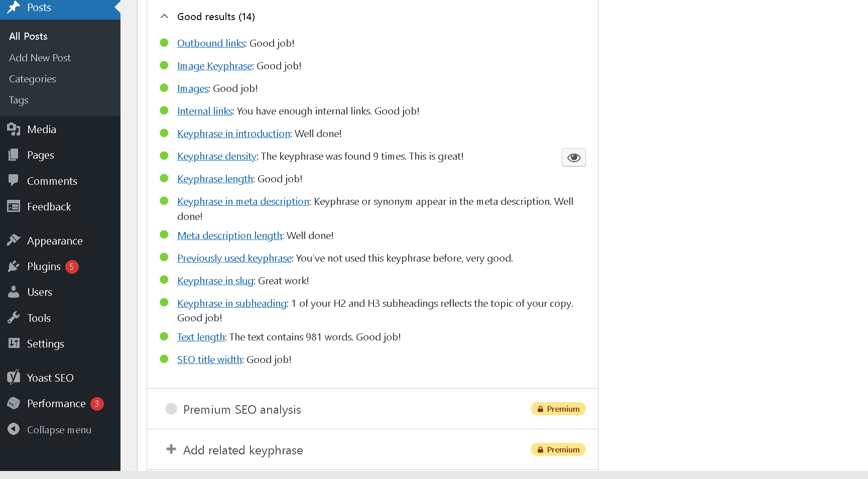The width and height of the screenshot is (868, 479).
Task: Open the Outbound links help link
Action: click(211, 43)
